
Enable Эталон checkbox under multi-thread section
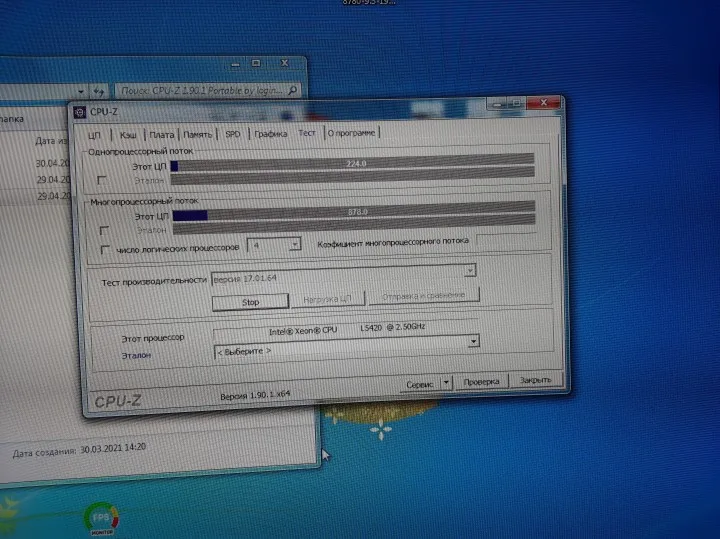[x=104, y=229]
